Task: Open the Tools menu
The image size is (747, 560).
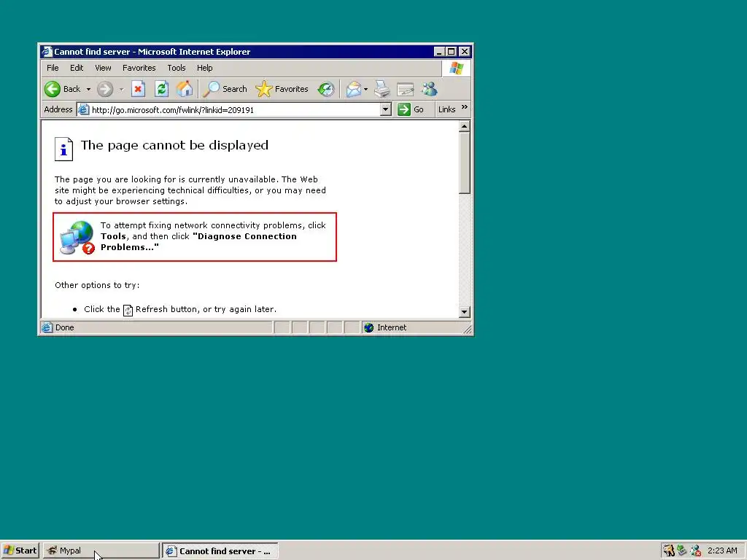Action: [177, 68]
